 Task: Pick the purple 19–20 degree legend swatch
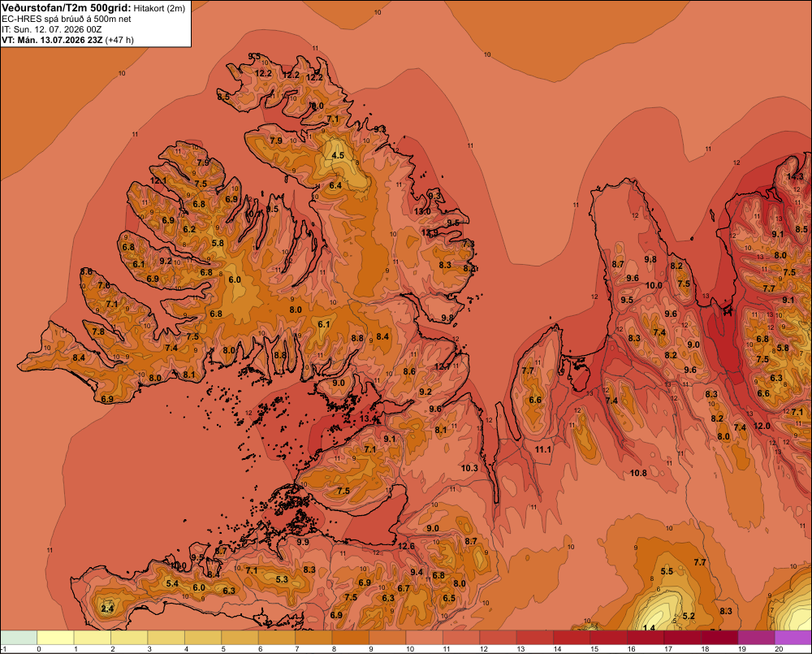[757, 638]
